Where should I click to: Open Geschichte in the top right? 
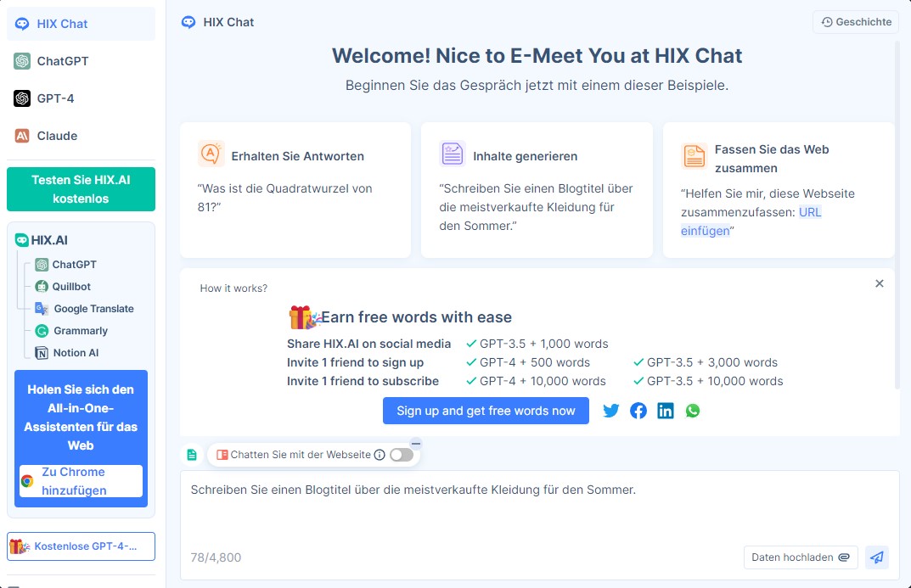[x=855, y=22]
